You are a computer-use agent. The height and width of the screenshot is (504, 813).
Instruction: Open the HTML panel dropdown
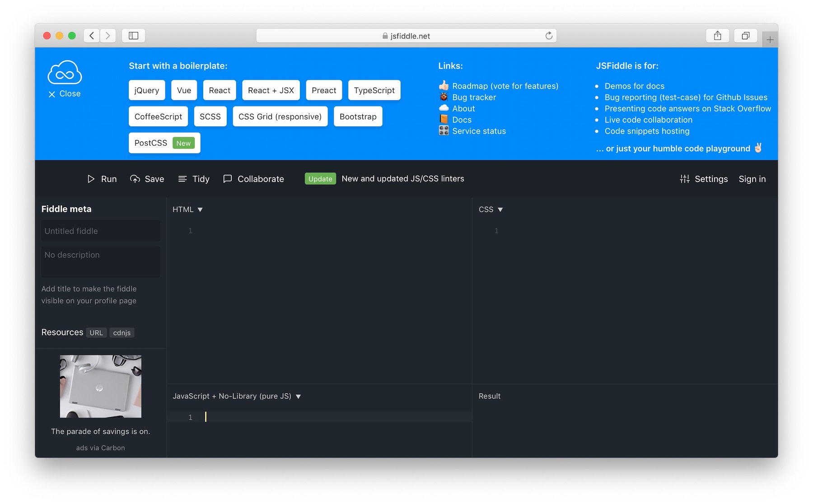[200, 209]
